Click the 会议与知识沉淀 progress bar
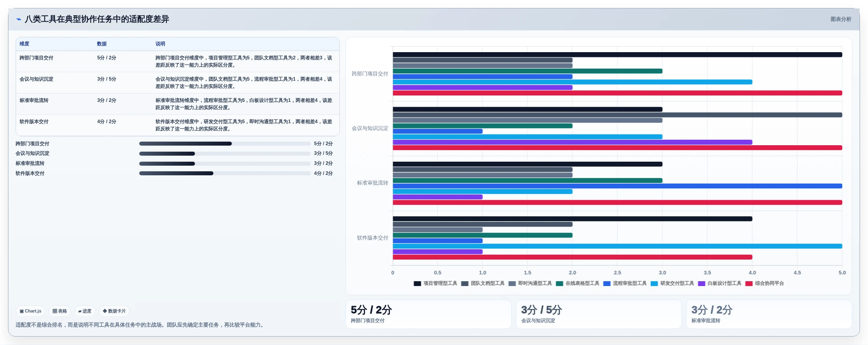Screen dimensions: 868x345 tap(225, 154)
